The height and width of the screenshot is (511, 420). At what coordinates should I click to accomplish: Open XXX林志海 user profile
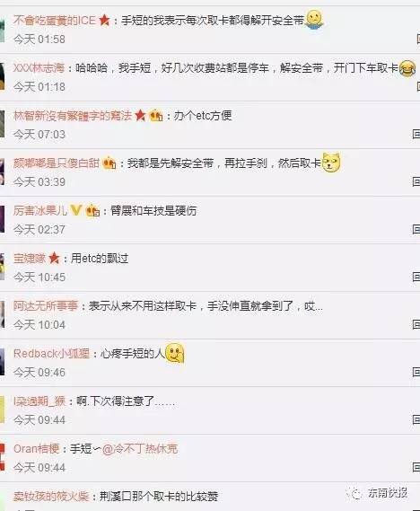[39, 68]
